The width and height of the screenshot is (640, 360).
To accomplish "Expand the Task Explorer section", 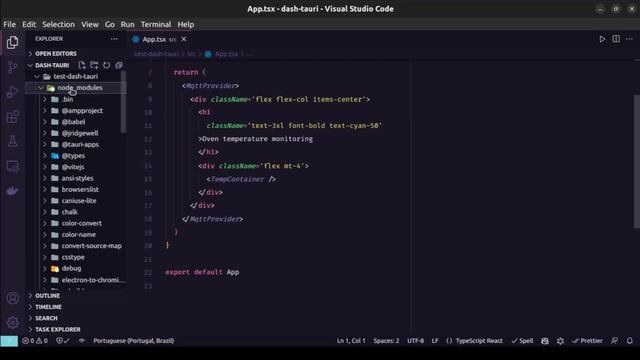I will coord(76,329).
